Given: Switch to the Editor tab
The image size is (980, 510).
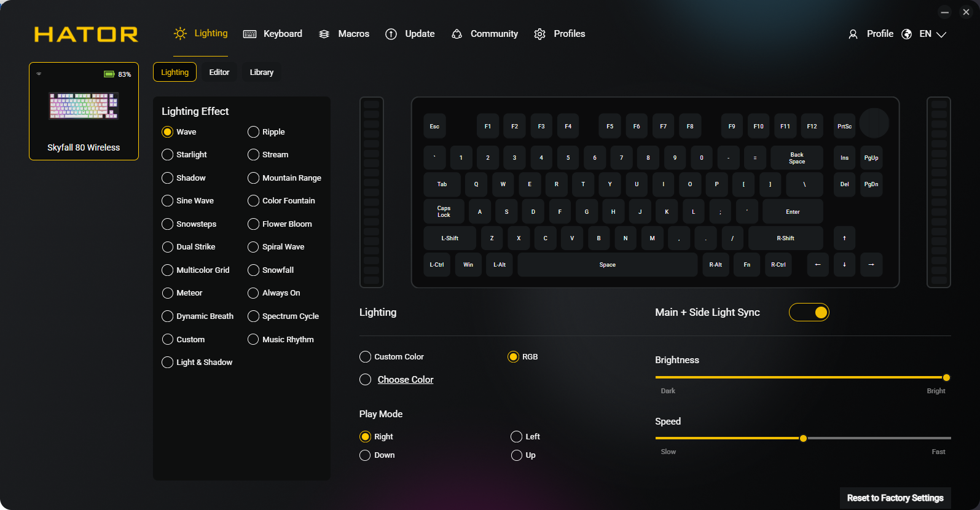Looking at the screenshot, I should click(x=219, y=72).
